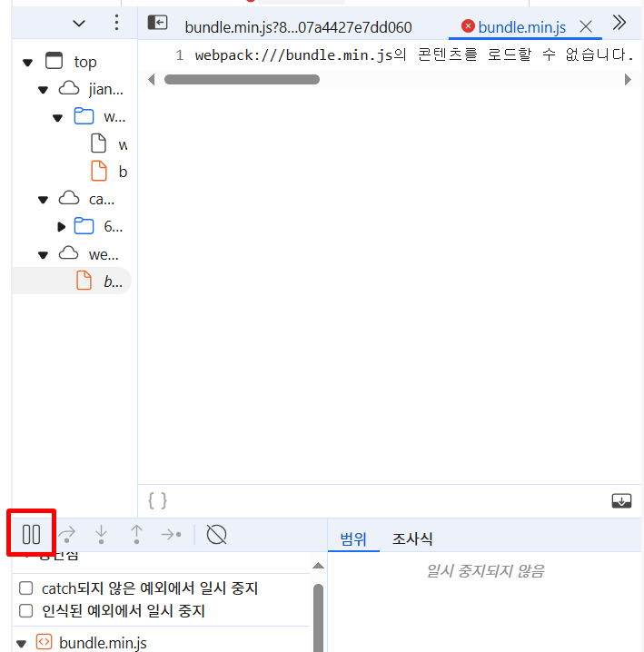Click the pause script execution button
Image resolution: width=644 pixels, height=652 pixels.
[x=31, y=534]
